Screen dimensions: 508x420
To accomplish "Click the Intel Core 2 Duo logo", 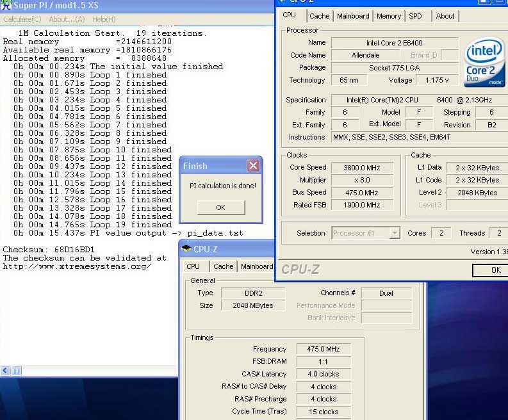I will click(484, 63).
